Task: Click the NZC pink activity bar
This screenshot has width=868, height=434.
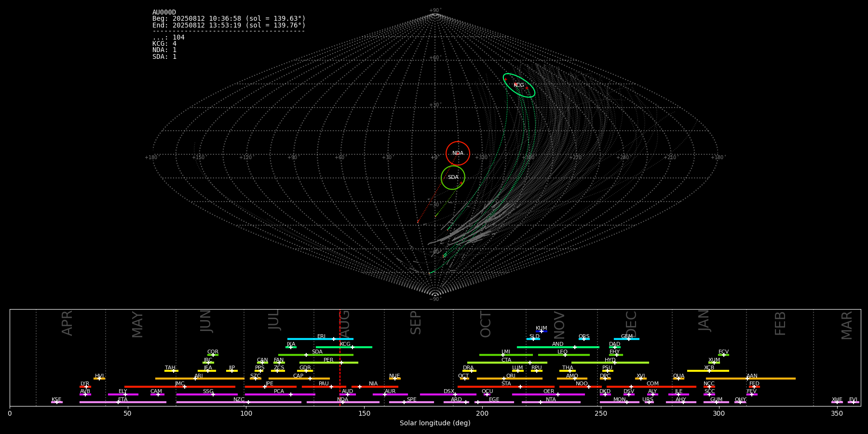Action: [239, 402]
